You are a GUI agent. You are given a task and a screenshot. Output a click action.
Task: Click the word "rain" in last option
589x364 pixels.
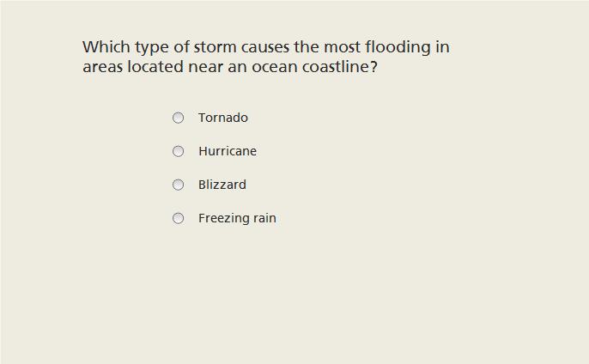click(x=264, y=218)
